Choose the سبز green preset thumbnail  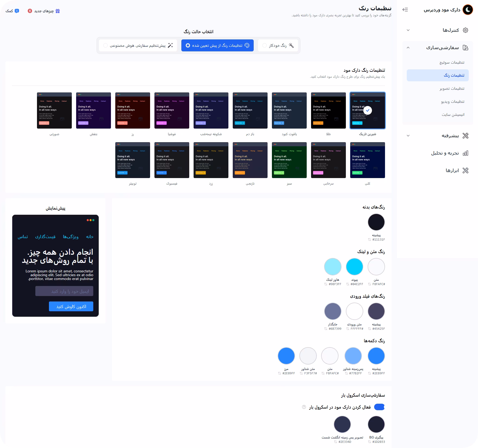click(289, 160)
